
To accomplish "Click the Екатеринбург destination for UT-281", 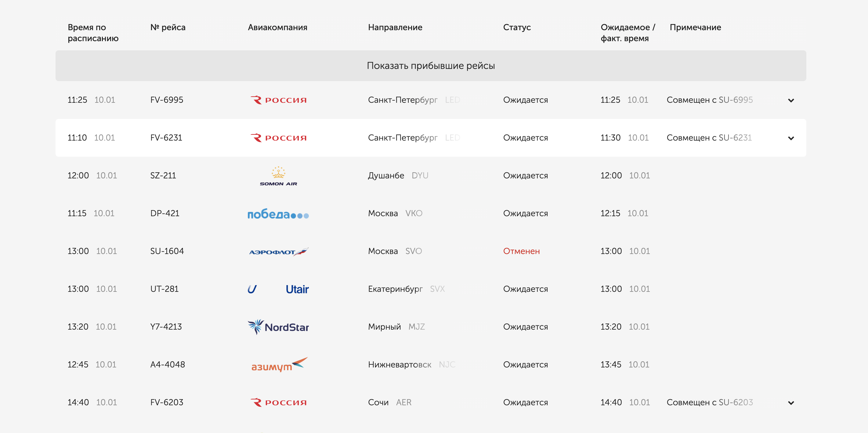I will (395, 289).
